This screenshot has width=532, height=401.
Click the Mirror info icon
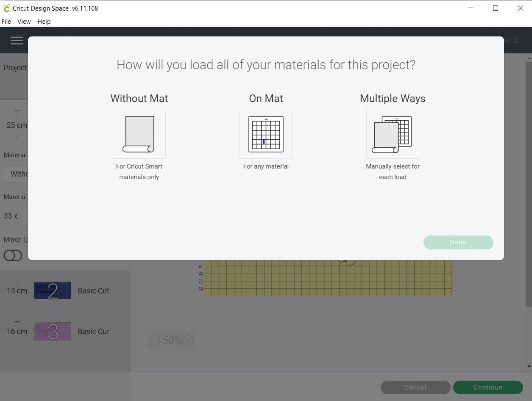tap(26, 240)
